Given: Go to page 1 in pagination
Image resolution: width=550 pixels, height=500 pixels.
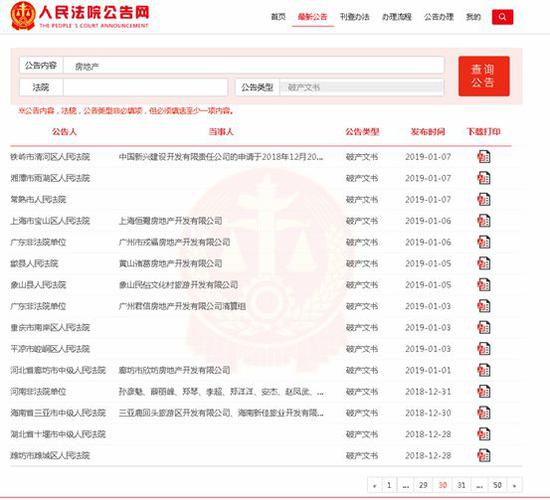Looking at the screenshot, I should 389,485.
